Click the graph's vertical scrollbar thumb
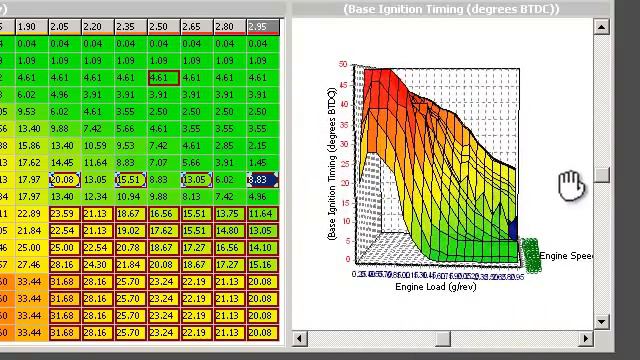The image size is (640, 360). coord(602,175)
